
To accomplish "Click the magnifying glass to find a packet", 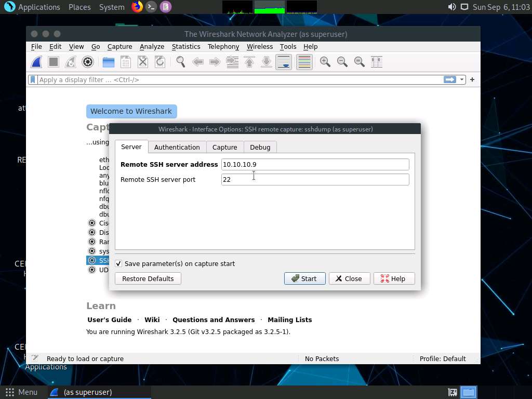I will [x=180, y=62].
